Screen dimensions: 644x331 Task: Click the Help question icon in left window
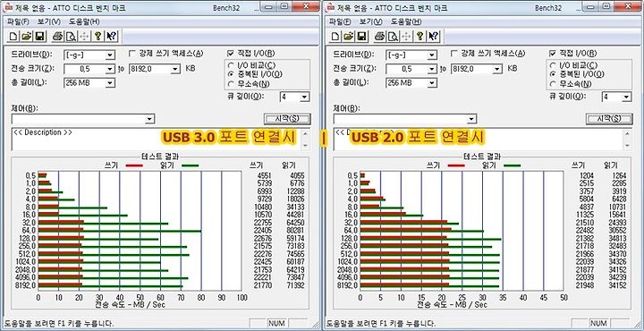coord(97,36)
